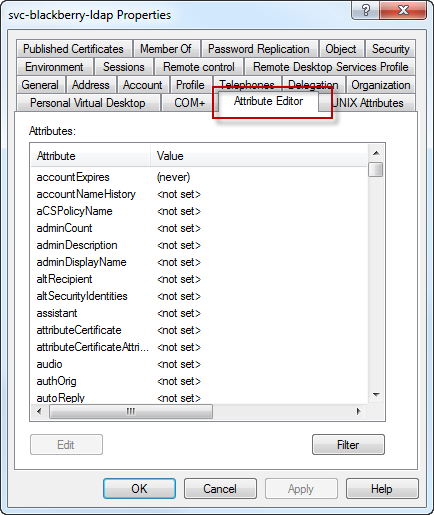Screen dimensions: 434x515
Task: Click the scroll up arrow of attributes list
Action: point(376,153)
